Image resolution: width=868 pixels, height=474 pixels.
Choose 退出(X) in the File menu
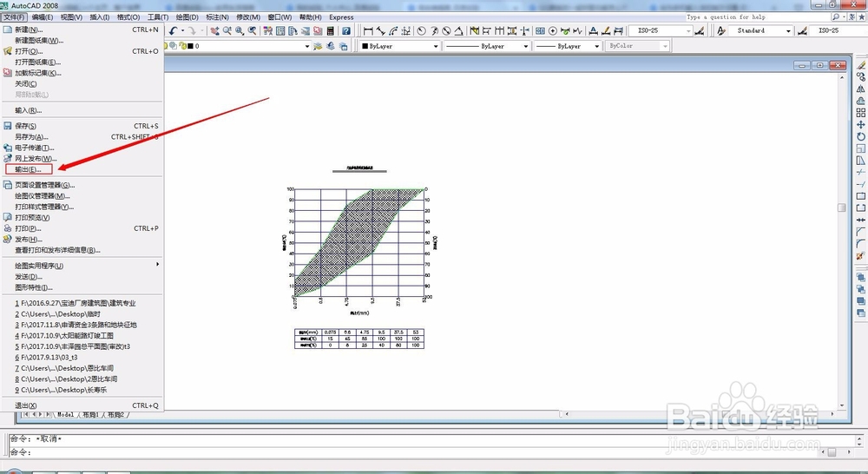point(82,406)
